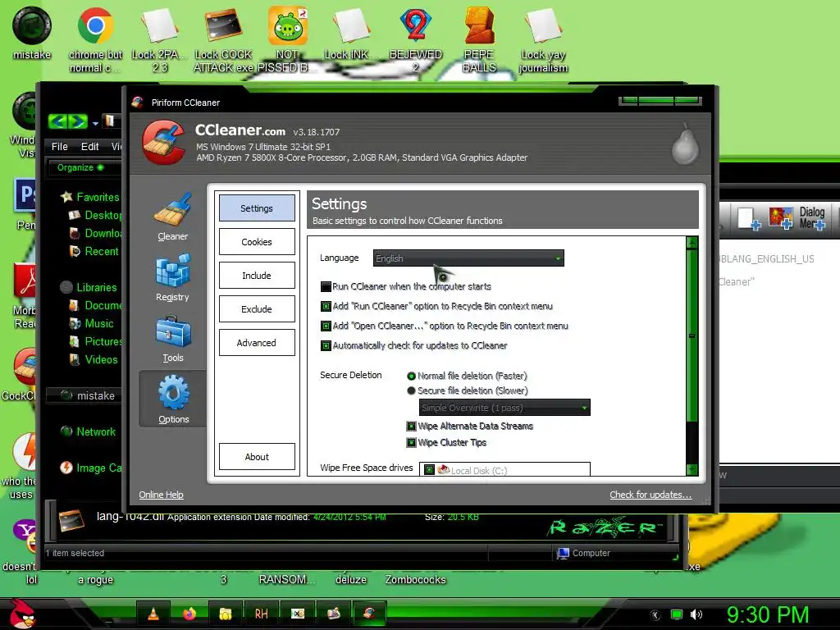The width and height of the screenshot is (840, 630).
Task: Click Computer entry in Explorer status bar
Action: pyautogui.click(x=584, y=553)
